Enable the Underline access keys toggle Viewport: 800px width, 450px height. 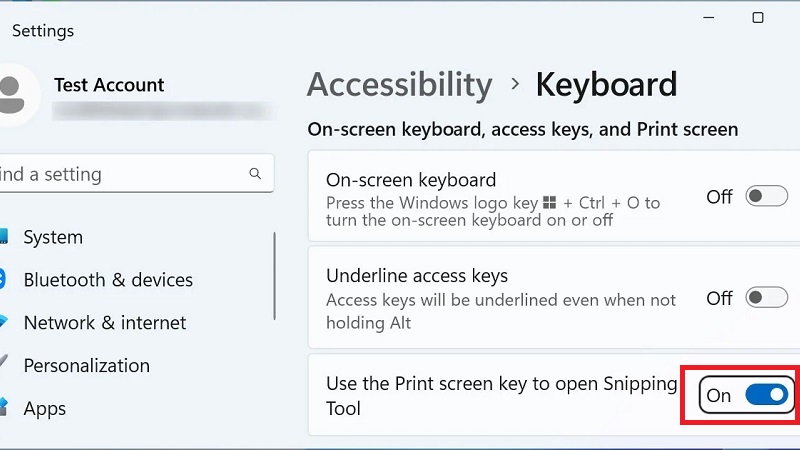tap(767, 298)
